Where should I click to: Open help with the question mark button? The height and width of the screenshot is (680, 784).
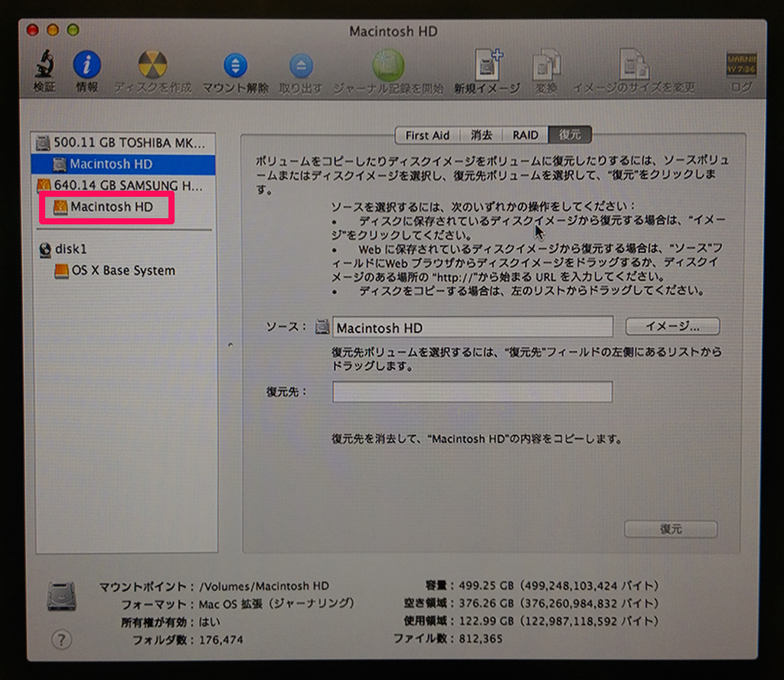click(60, 639)
